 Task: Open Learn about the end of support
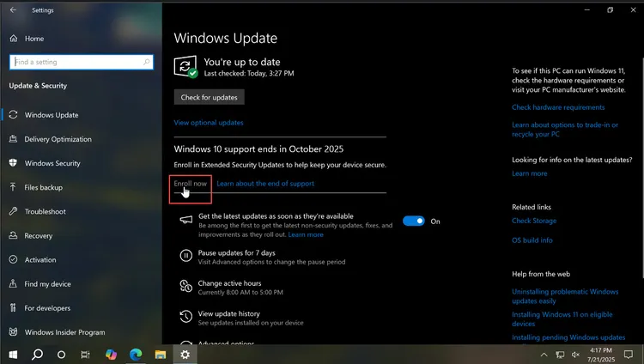point(265,184)
